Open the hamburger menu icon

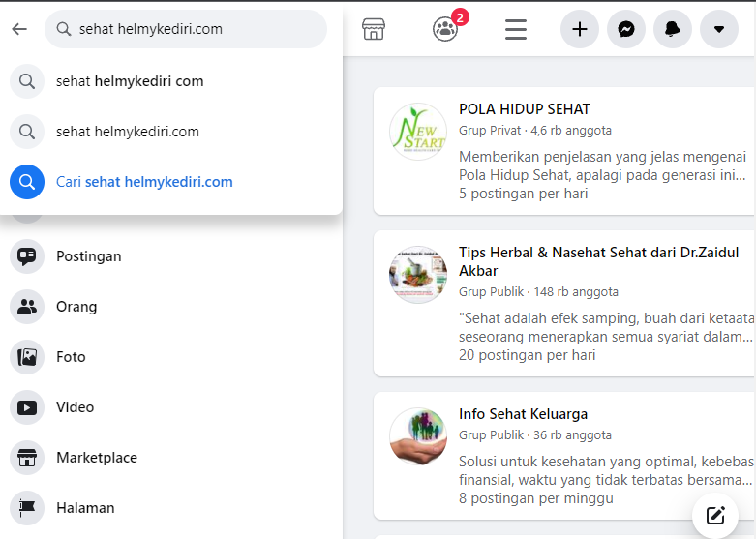[516, 29]
